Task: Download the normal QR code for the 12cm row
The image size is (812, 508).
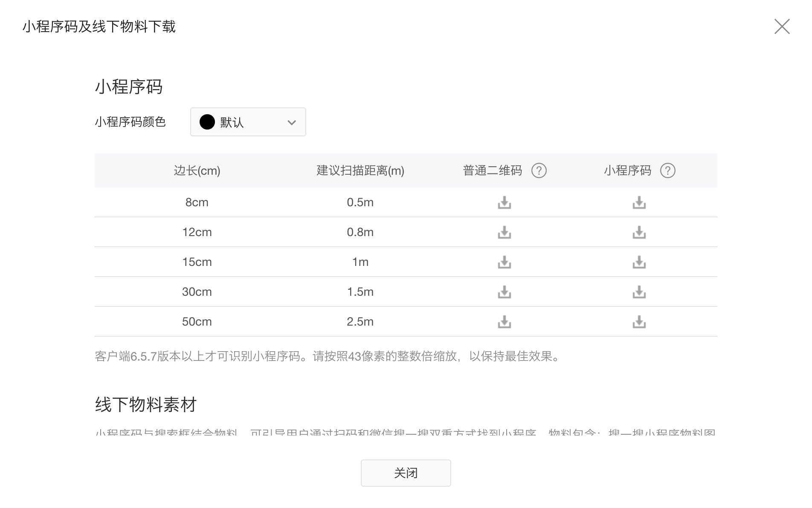Action: (505, 232)
